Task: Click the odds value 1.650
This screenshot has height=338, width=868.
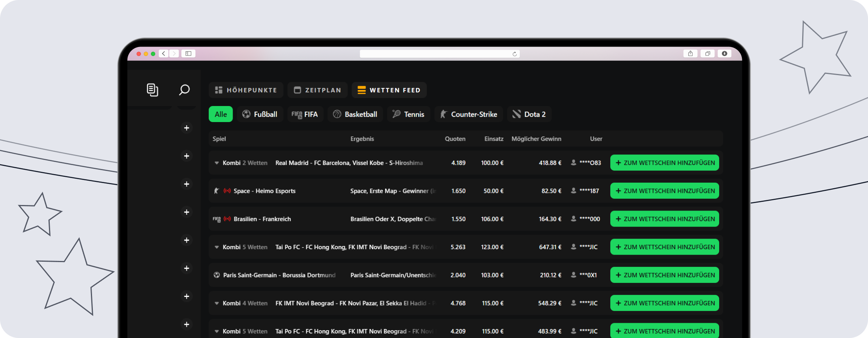Action: click(x=458, y=191)
